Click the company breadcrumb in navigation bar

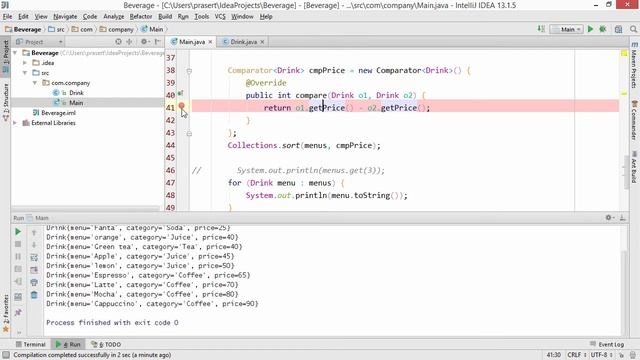pyautogui.click(x=117, y=29)
